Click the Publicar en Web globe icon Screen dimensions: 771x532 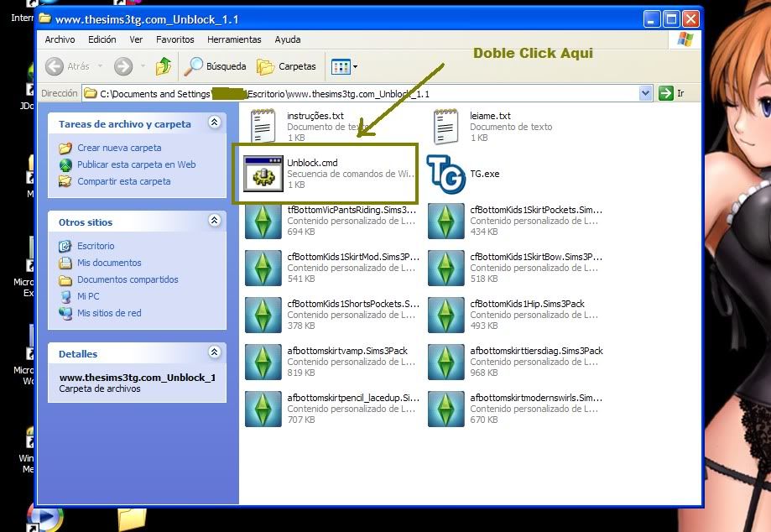(x=65, y=164)
